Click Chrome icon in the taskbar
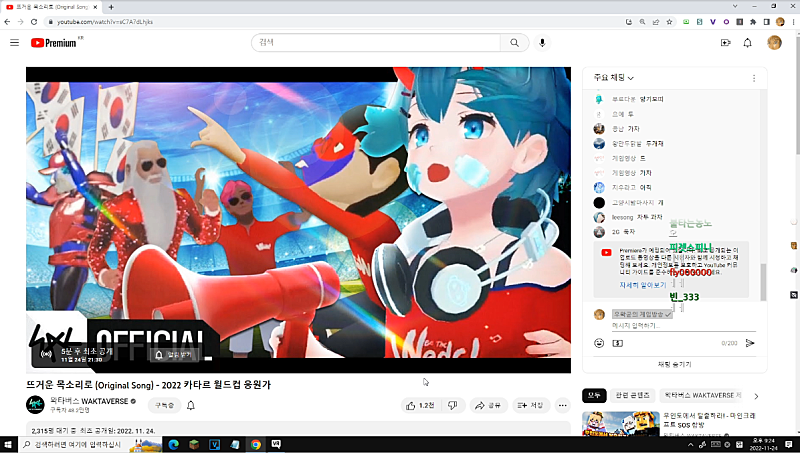The height and width of the screenshot is (453, 800). point(256,445)
